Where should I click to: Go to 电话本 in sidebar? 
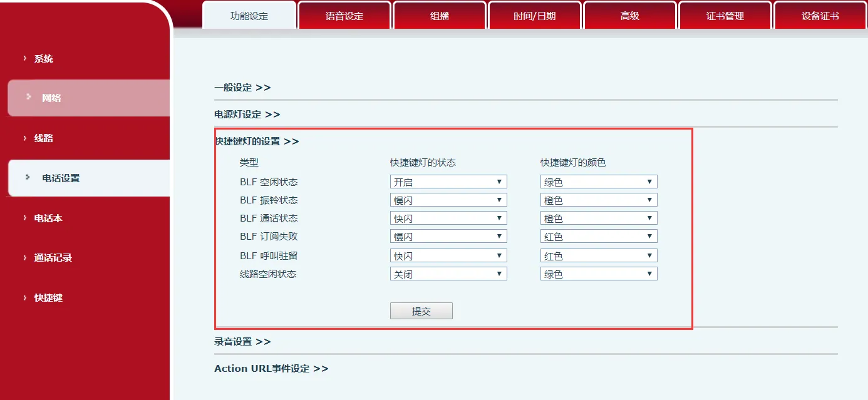(x=48, y=218)
